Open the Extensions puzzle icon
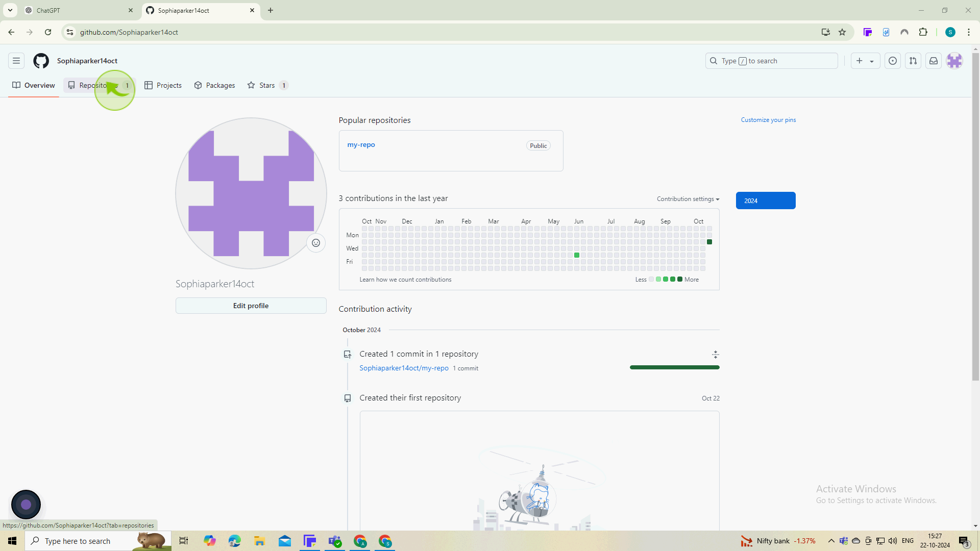Image resolution: width=980 pixels, height=551 pixels. click(923, 32)
